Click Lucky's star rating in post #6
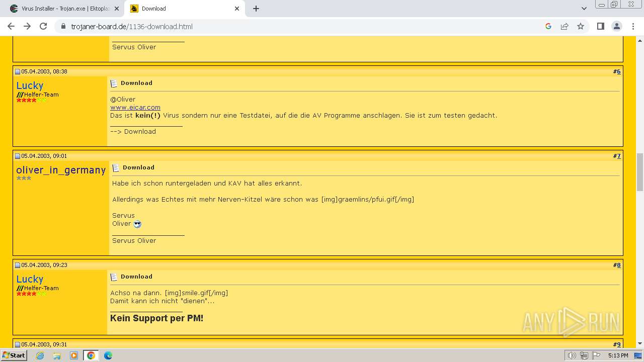Image resolution: width=644 pixels, height=362 pixels. click(31, 100)
